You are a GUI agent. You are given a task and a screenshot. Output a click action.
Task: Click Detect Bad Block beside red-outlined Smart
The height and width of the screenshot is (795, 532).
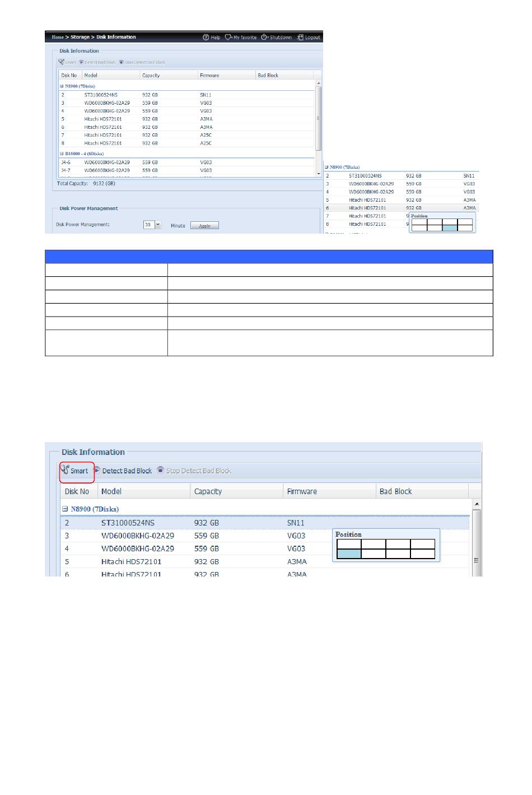[123, 471]
